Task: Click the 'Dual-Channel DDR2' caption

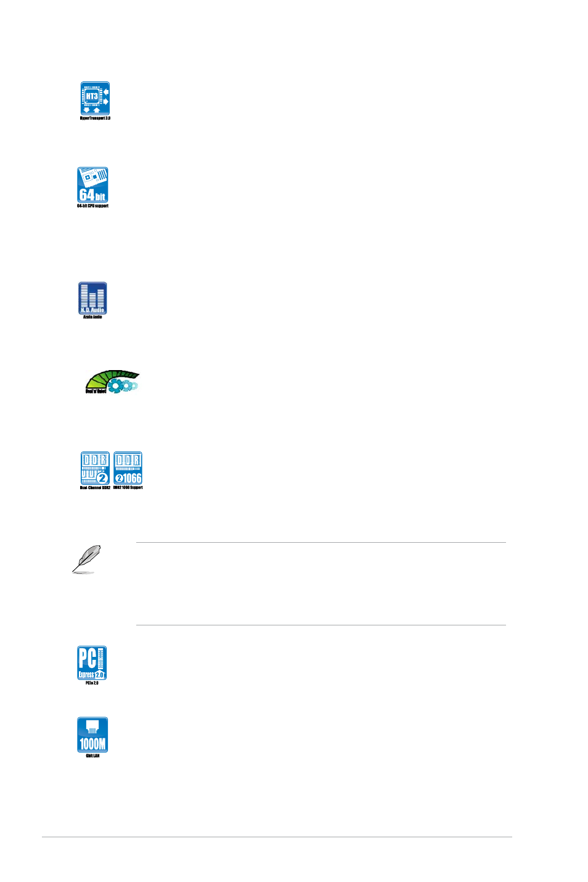Action: pos(95,488)
